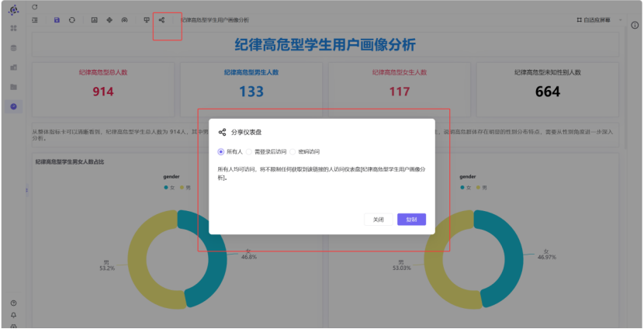Viewport: 644px width, 329px height.
Task: Click the help question mark sidebar icon
Action: click(x=13, y=303)
